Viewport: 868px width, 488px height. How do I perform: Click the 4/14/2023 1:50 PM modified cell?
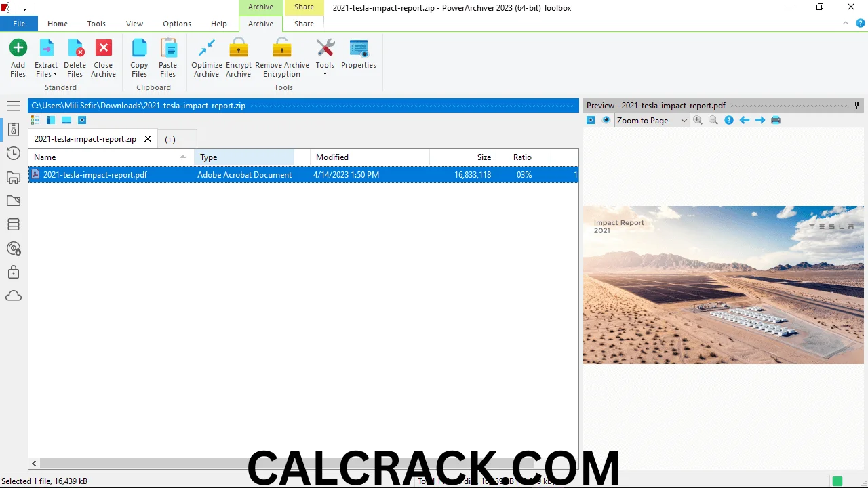click(x=346, y=175)
